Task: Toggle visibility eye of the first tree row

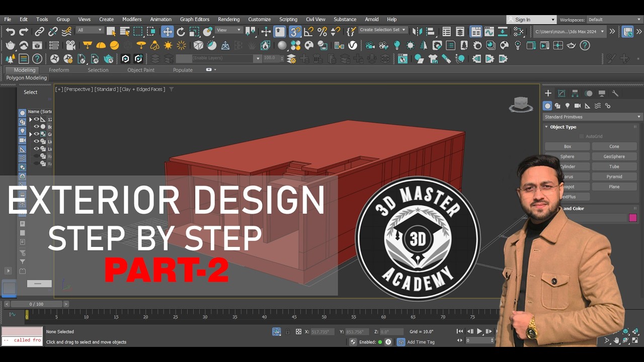Action: (x=36, y=119)
